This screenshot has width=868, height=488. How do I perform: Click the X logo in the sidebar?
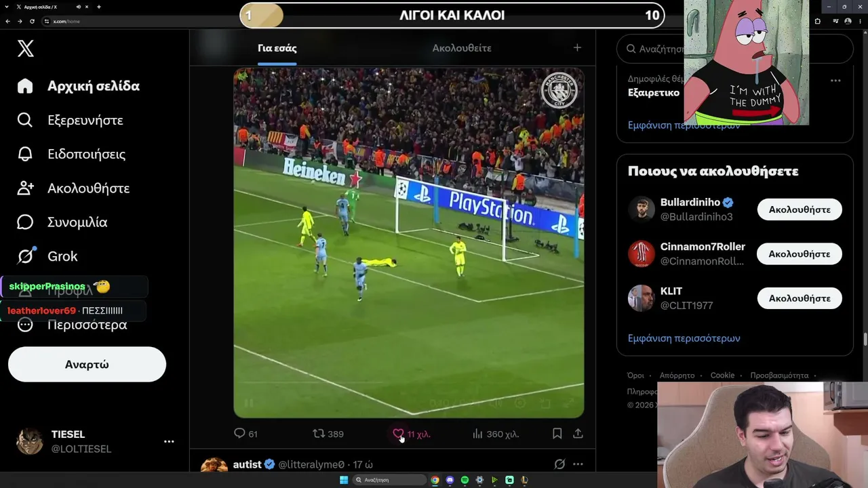(x=26, y=48)
